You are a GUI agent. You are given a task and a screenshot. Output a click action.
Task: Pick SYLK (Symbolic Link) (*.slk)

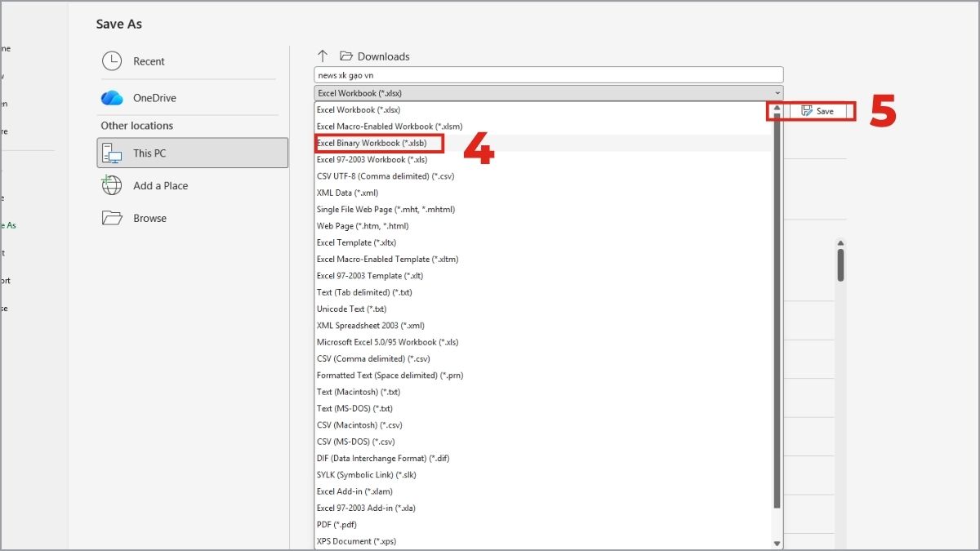point(543,475)
